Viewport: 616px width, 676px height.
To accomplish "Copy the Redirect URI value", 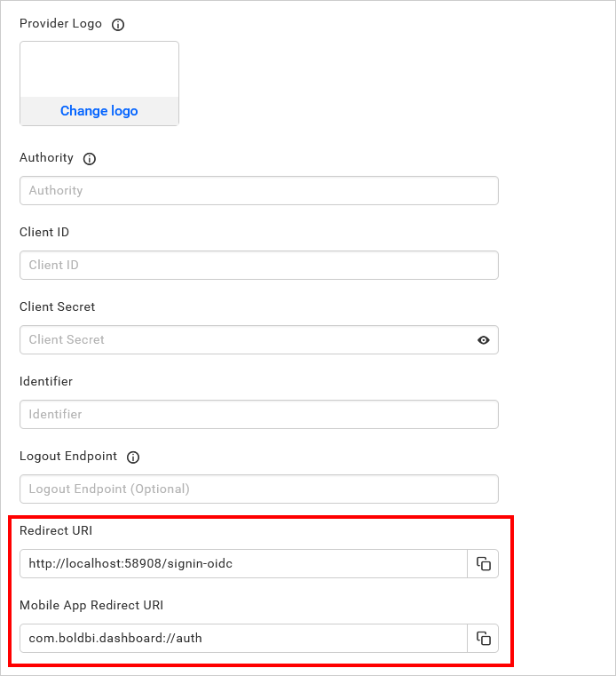I will click(x=483, y=564).
